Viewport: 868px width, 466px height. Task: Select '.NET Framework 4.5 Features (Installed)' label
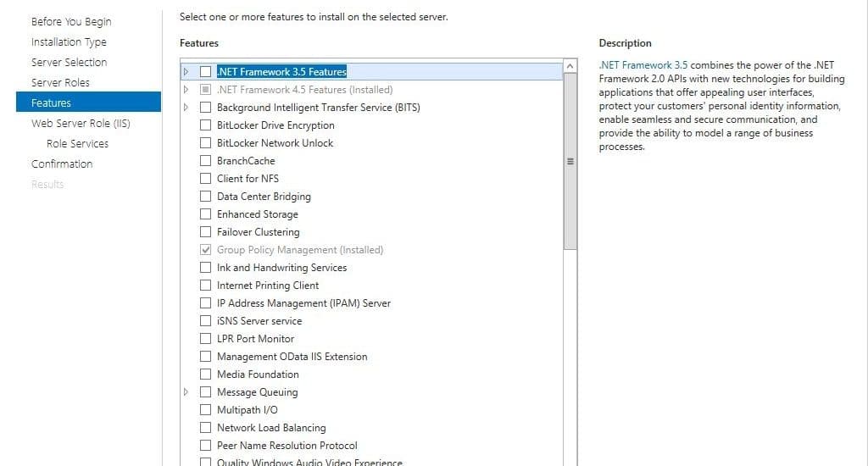305,89
